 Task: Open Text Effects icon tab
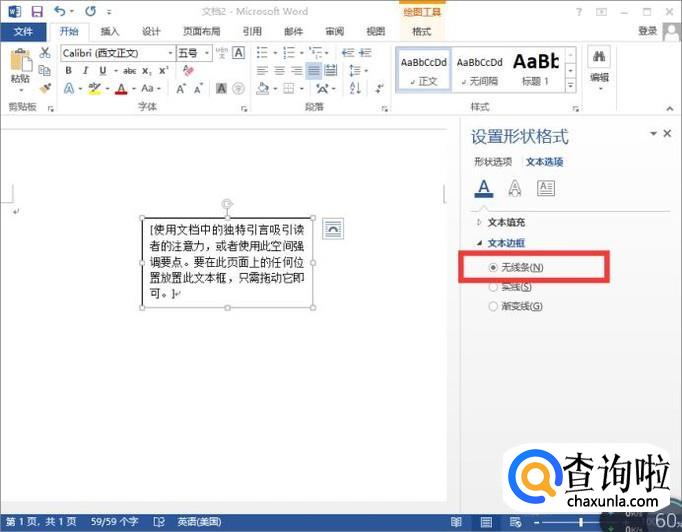515,188
